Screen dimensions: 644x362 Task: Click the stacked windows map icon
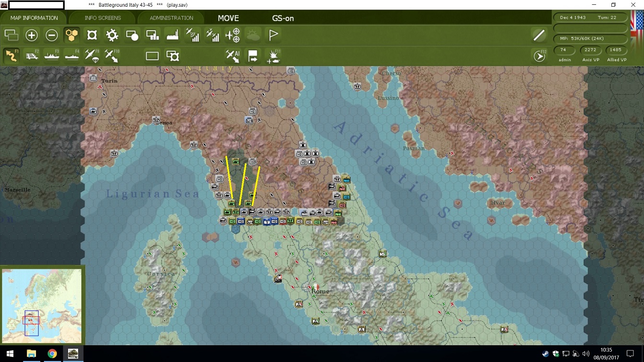coord(11,35)
